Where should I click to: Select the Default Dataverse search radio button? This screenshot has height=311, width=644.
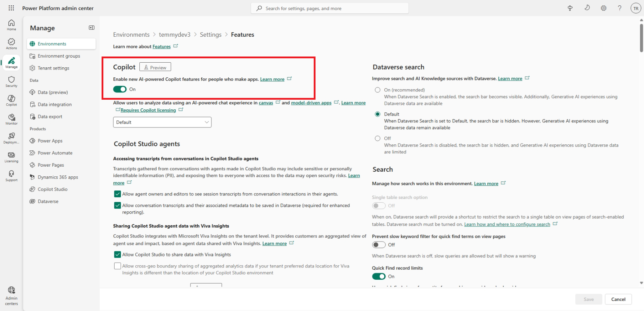pos(377,114)
